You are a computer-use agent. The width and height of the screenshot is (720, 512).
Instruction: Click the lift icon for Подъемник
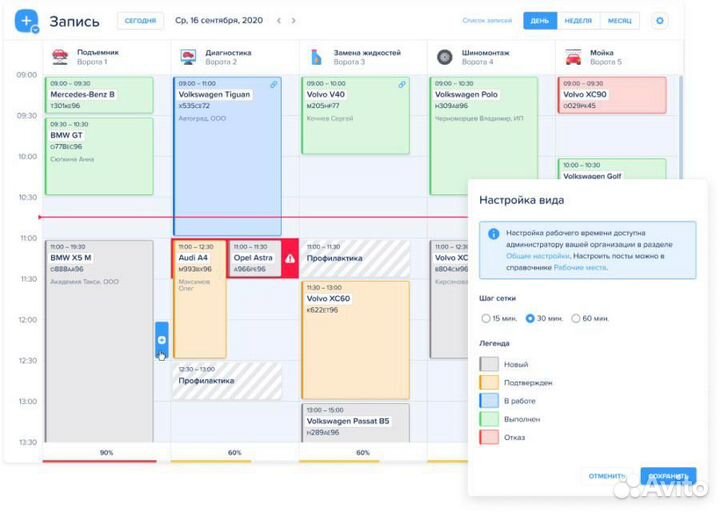58,56
